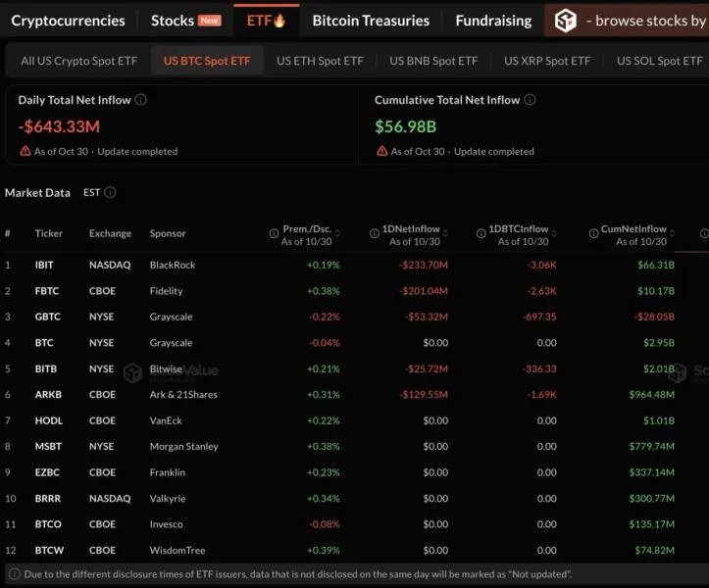Switch to the Stocks tab
Screen dimensions: 709x588
[186, 21]
